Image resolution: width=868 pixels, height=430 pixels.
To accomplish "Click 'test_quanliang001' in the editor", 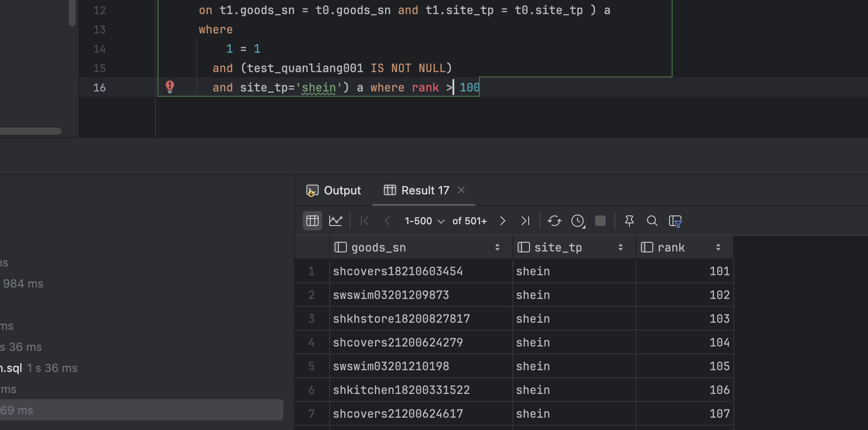I will tap(305, 68).
